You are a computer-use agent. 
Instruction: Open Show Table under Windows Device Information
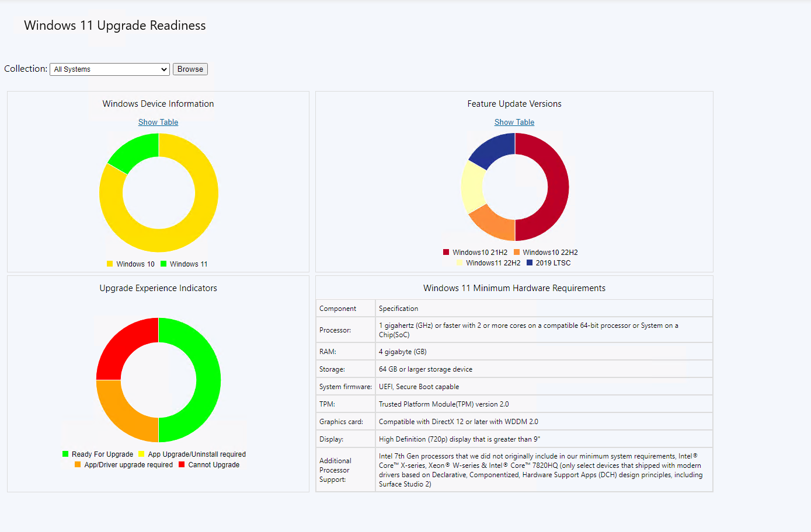(158, 123)
